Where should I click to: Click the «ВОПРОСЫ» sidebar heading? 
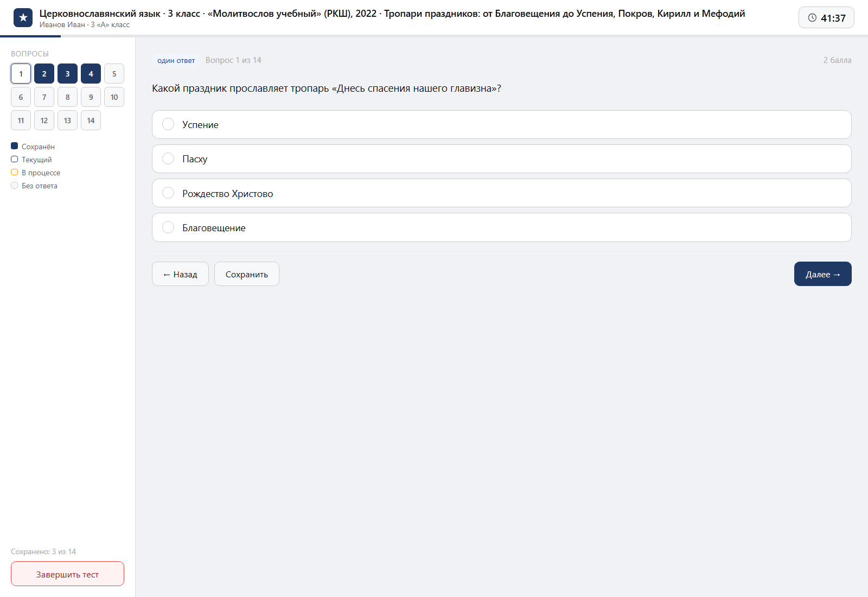tap(30, 54)
